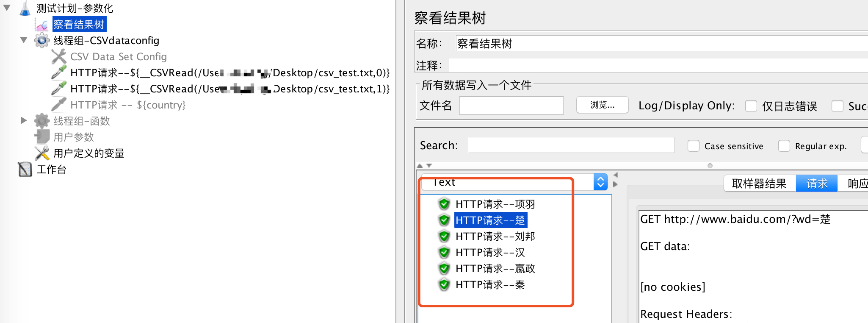Select result HTTP请求--项羽
This screenshot has height=323, width=868.
[495, 204]
